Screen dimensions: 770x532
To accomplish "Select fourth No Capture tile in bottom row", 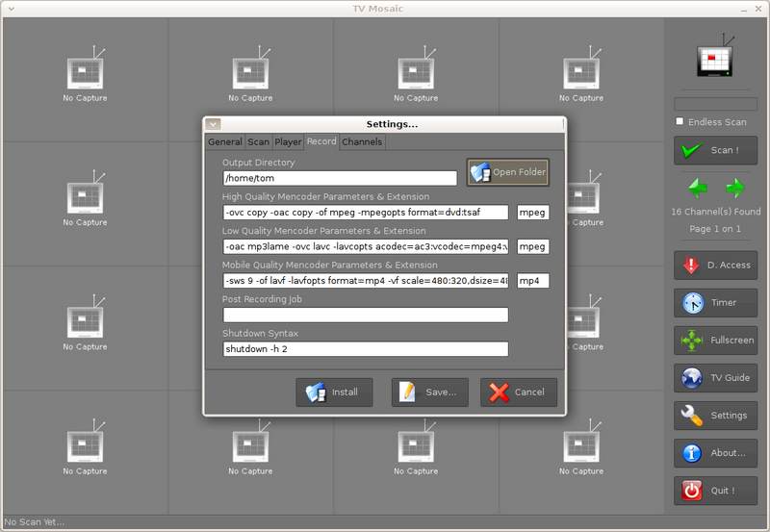I will pyautogui.click(x=581, y=452).
